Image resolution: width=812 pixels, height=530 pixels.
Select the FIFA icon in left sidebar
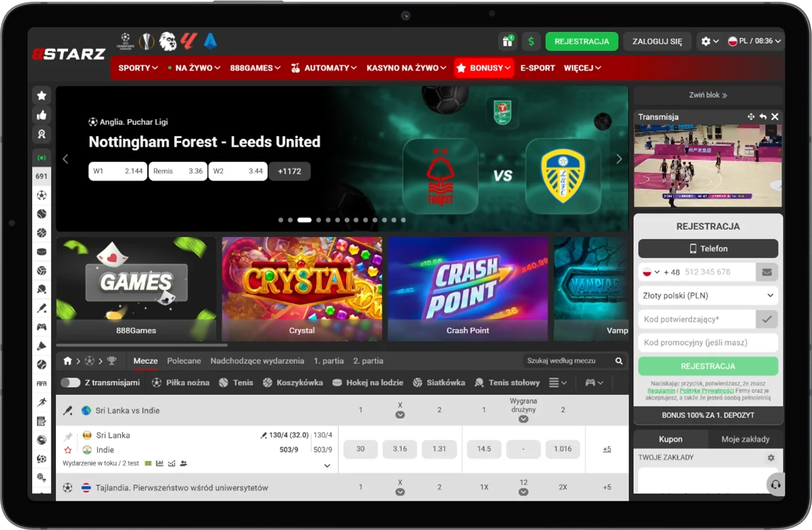coord(41,383)
